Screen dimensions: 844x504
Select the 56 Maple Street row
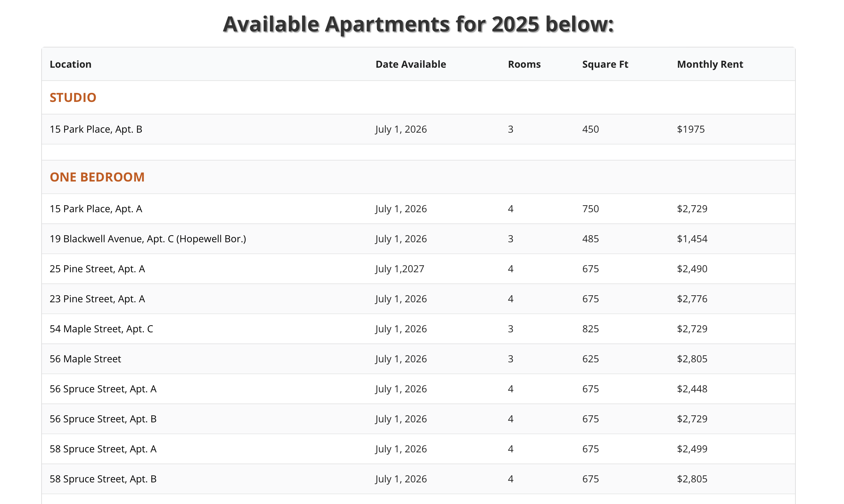(x=85, y=359)
